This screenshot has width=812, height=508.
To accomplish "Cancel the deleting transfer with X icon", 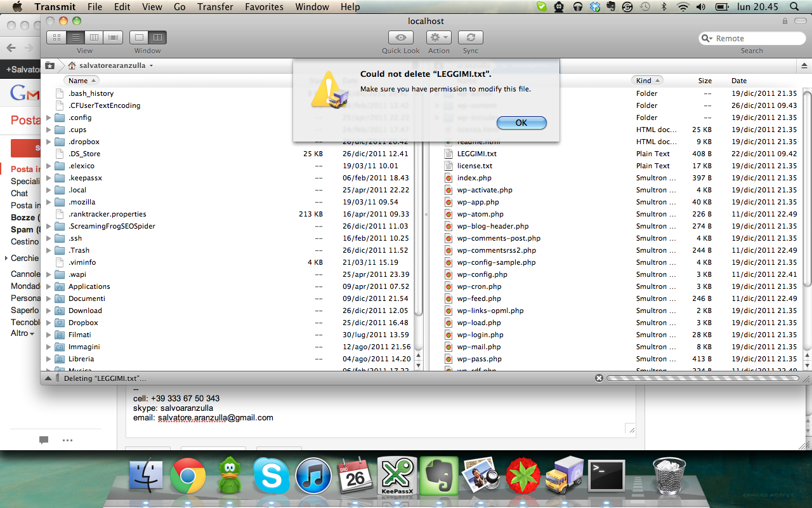I will pyautogui.click(x=599, y=378).
